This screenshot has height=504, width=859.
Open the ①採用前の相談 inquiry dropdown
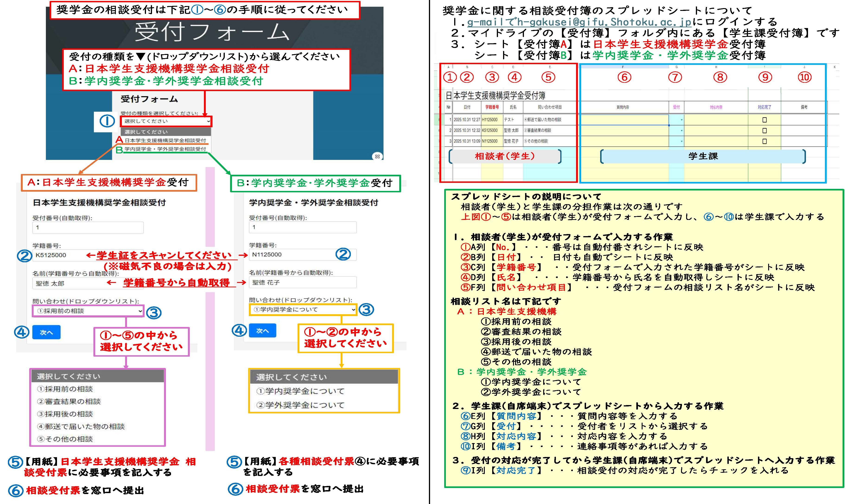[x=88, y=311]
